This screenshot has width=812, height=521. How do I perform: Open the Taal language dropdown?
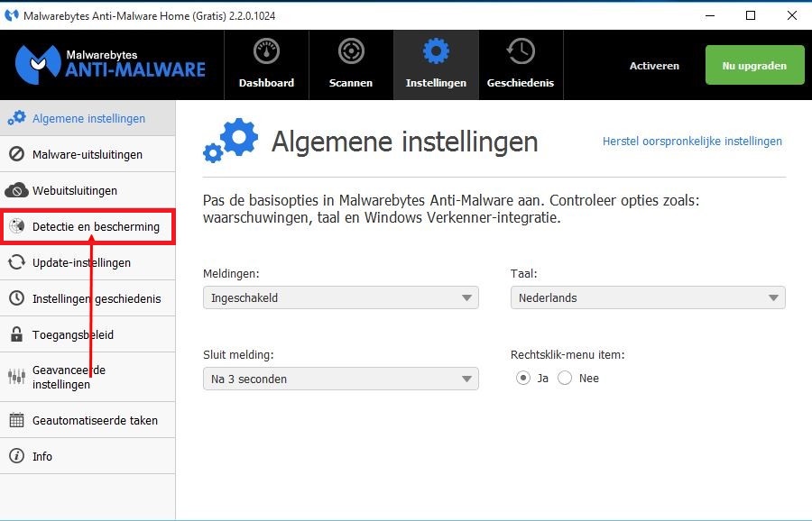647,297
